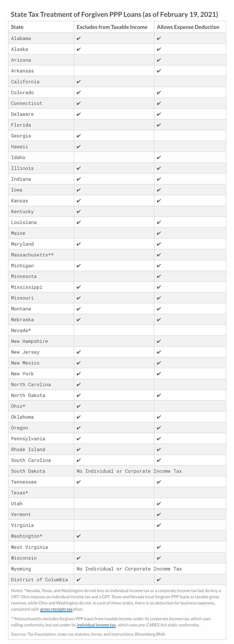Click Massachusetts's Allows Expense Deduction checkmark
234x644 pixels.
159,255
